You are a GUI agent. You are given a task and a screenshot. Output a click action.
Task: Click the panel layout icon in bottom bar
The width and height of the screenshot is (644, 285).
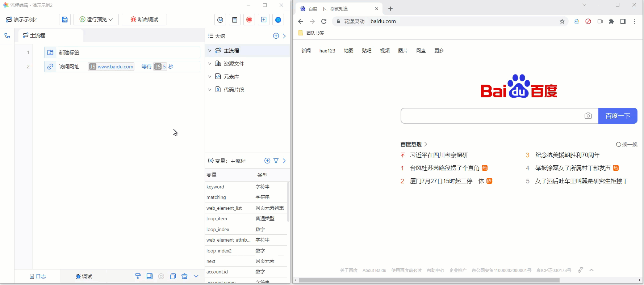pos(150,276)
